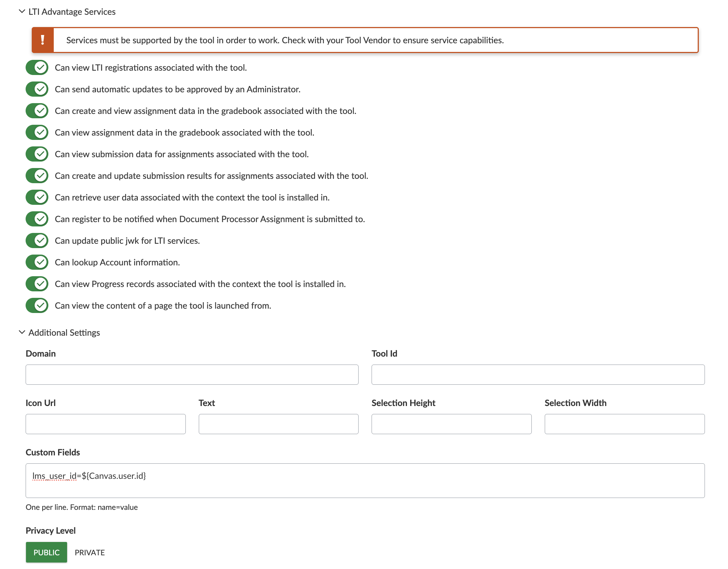Choose the PRIVATE privacy level option
728x569 pixels.
90,552
